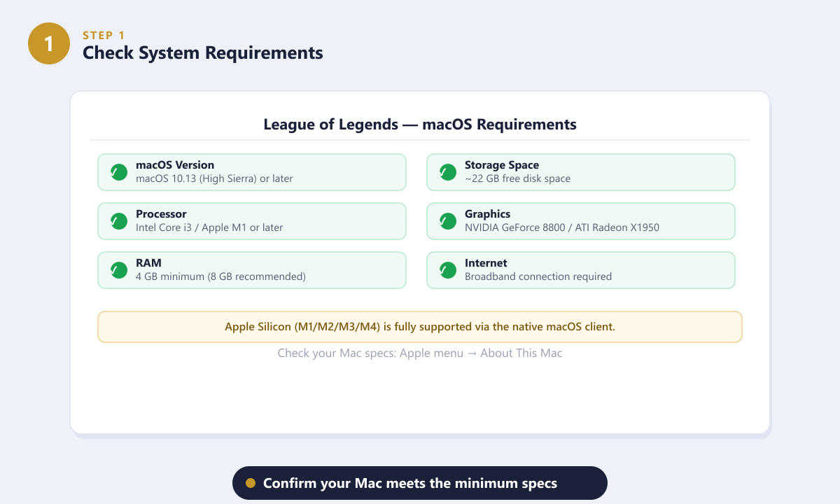
Task: Click the Apple Silicon fully supported notice
Action: click(x=420, y=327)
